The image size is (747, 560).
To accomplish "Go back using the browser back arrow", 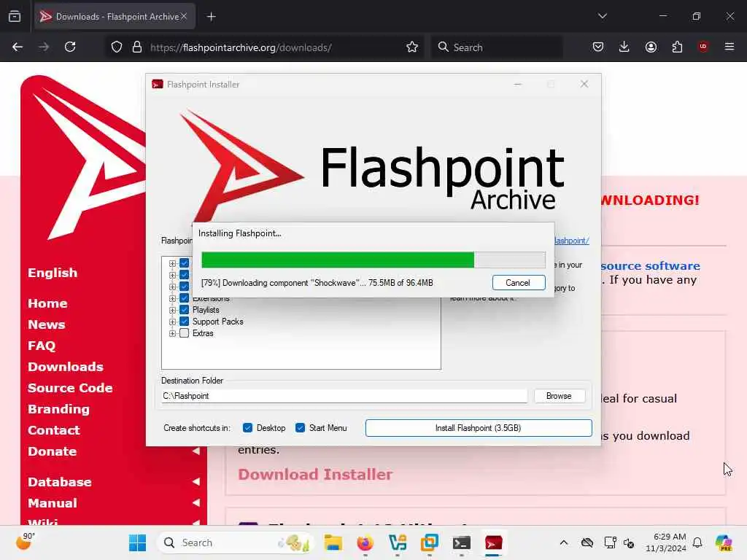I will (x=18, y=47).
